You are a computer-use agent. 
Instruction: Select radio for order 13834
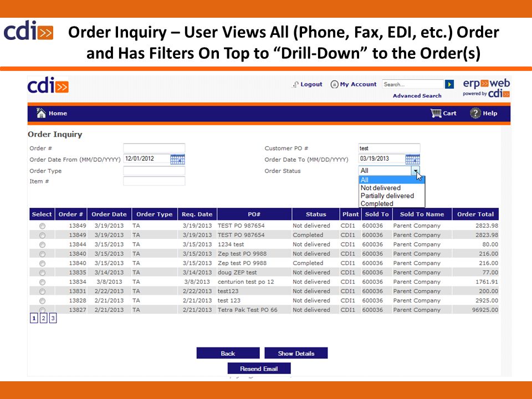click(42, 282)
